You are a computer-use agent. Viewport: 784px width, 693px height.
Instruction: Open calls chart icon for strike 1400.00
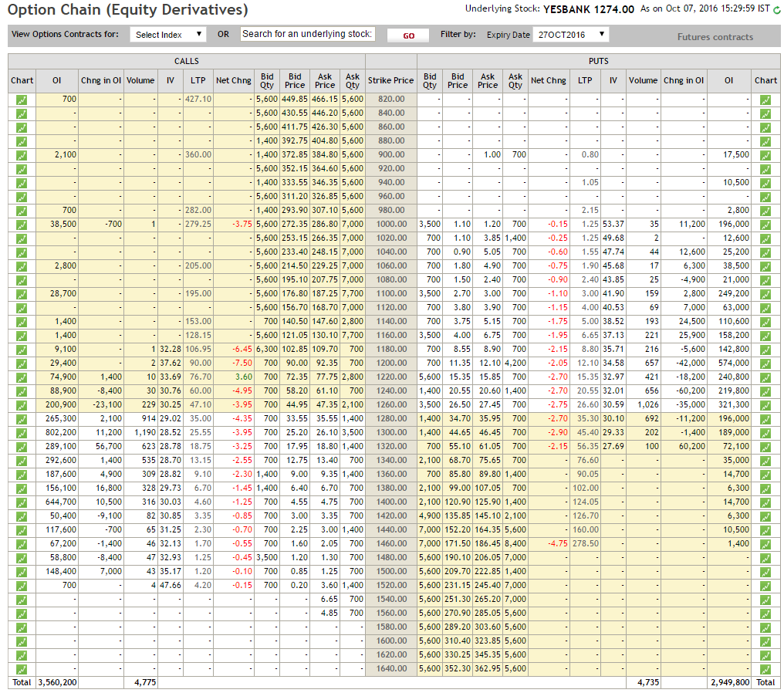coord(22,502)
